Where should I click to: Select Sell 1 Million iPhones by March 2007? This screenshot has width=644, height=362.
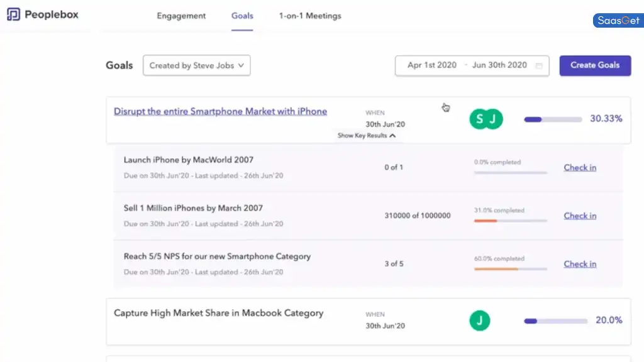193,208
